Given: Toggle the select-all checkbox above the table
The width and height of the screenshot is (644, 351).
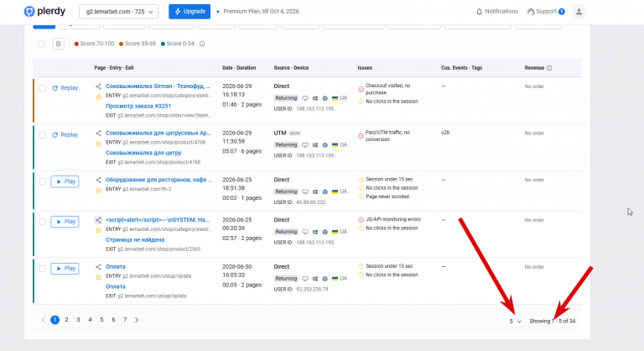Looking at the screenshot, I should coord(41,44).
